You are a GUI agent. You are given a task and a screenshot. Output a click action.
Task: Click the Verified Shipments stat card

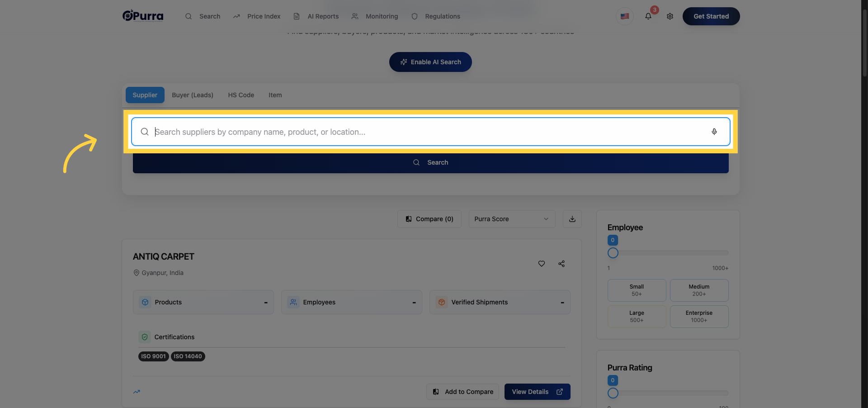point(500,302)
